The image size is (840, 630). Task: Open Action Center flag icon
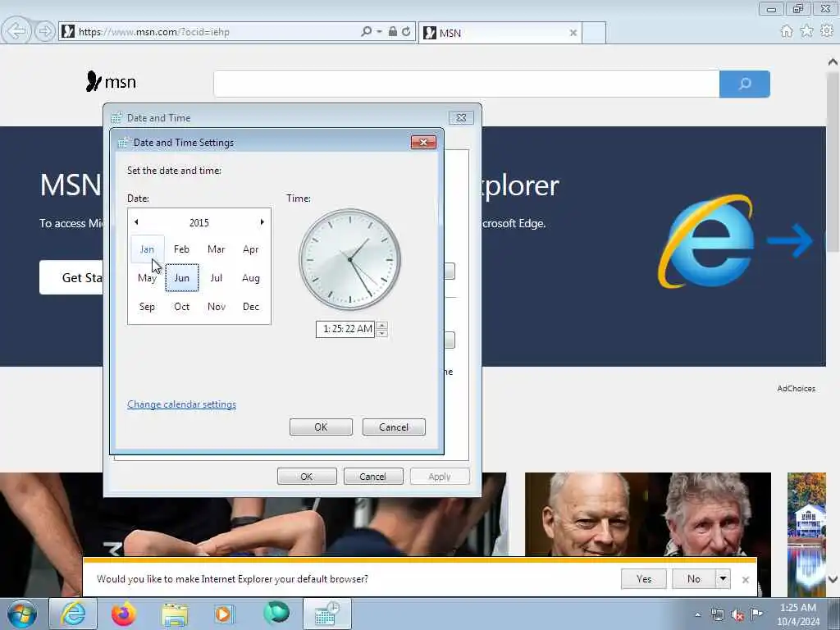coord(756,614)
